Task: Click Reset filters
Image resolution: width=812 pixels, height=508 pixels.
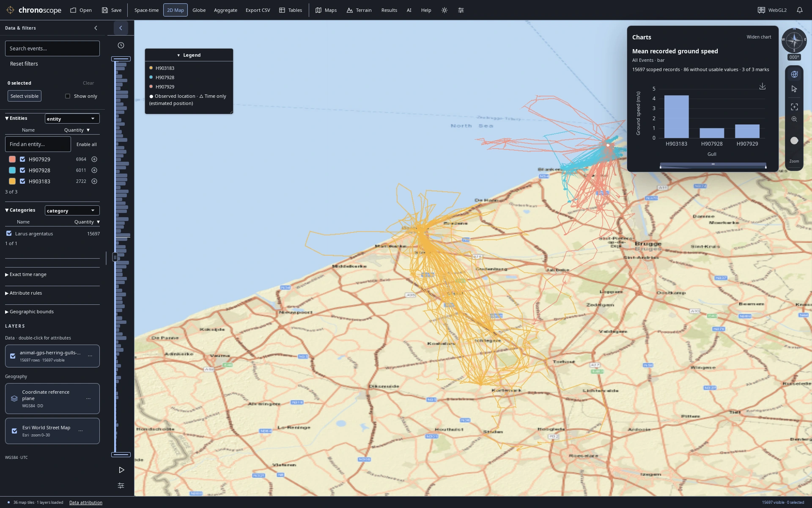Action: (x=24, y=63)
